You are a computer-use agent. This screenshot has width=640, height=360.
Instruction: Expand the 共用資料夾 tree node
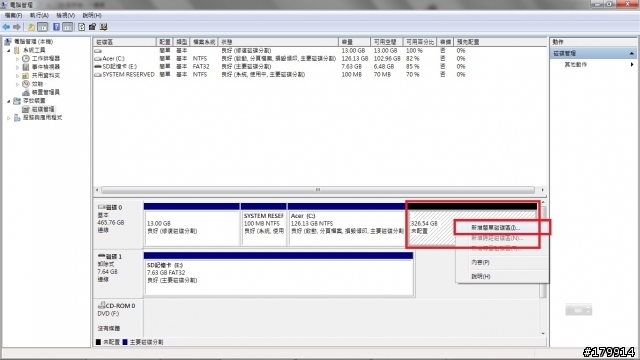pyautogui.click(x=18, y=76)
